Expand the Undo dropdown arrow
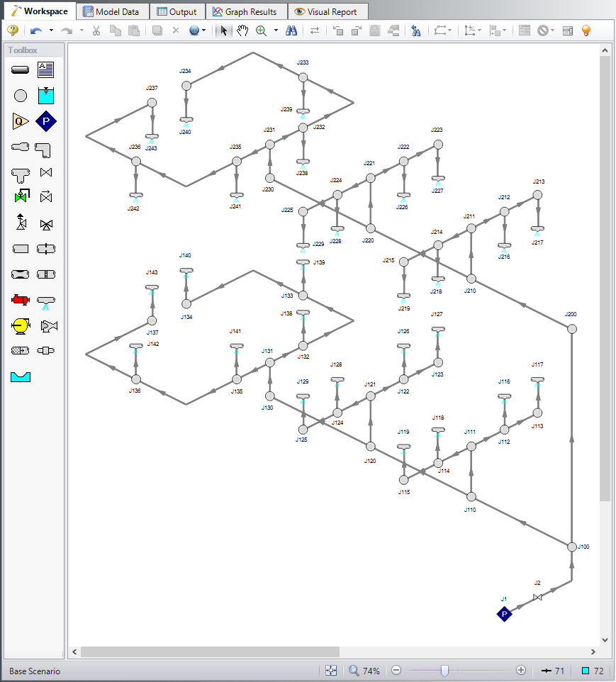Screen dimensions: 616x682 pyautogui.click(x=51, y=30)
